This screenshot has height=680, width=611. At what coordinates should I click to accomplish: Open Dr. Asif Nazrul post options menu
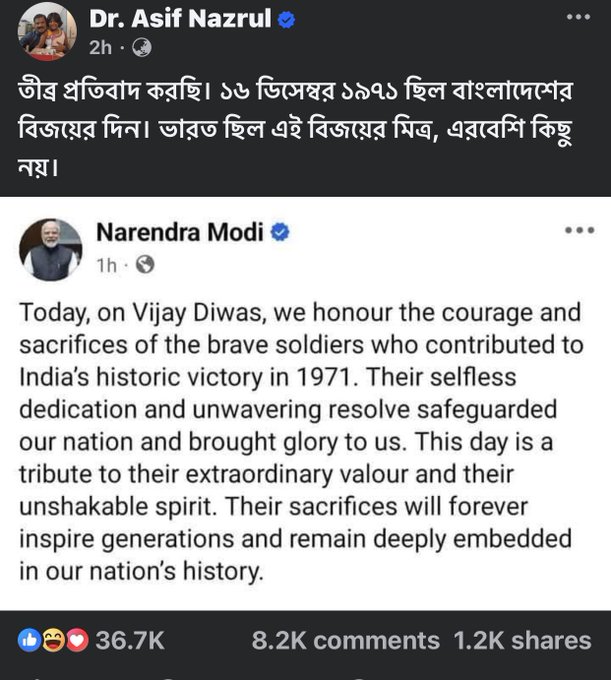coord(577,18)
